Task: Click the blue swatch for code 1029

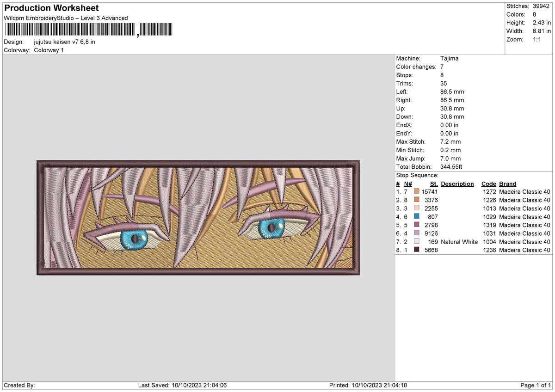Action: 417,217
